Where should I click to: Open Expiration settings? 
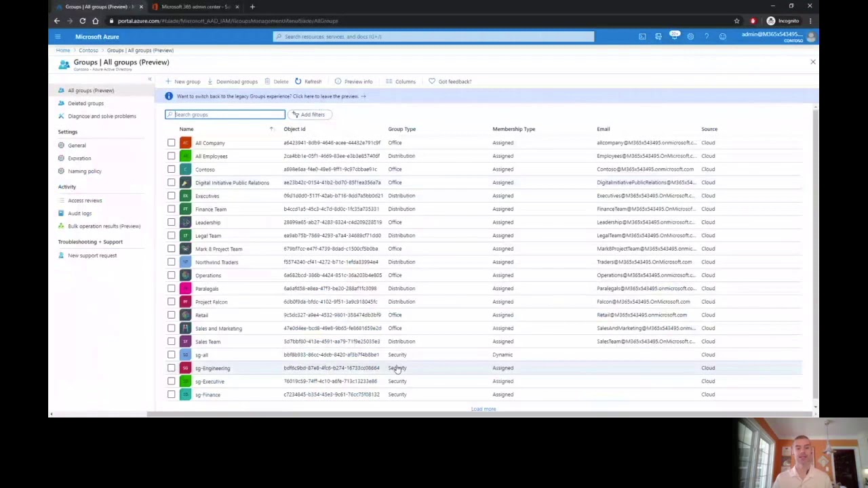pyautogui.click(x=79, y=158)
